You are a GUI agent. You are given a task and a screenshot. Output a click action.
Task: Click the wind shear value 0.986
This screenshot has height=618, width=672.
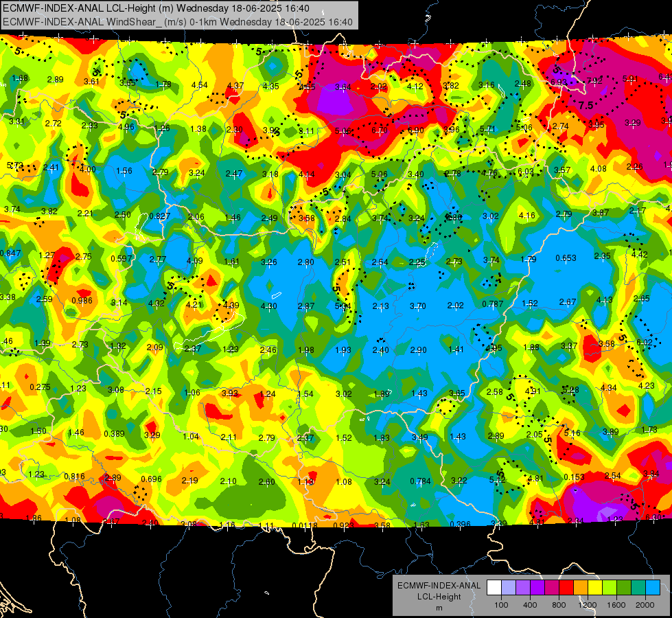click(x=82, y=301)
